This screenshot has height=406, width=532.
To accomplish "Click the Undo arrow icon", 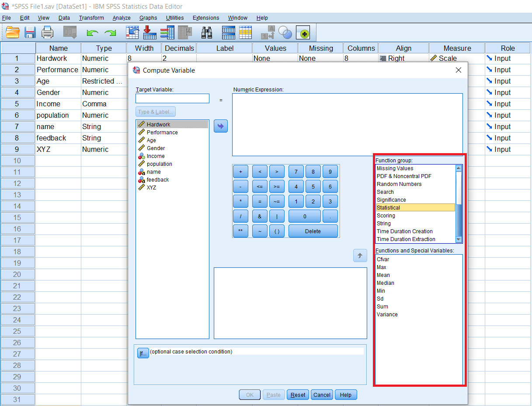I will pyautogui.click(x=92, y=32).
